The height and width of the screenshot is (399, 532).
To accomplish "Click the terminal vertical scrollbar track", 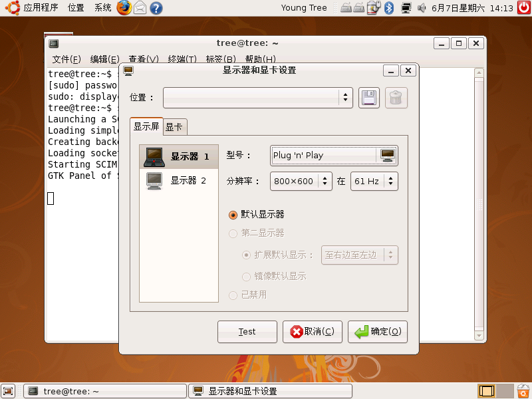I will [x=479, y=204].
